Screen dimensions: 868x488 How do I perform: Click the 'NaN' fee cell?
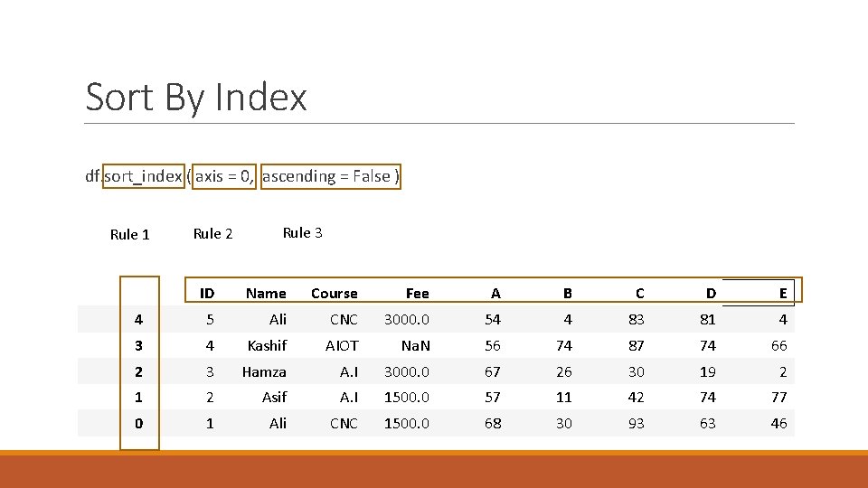click(415, 346)
